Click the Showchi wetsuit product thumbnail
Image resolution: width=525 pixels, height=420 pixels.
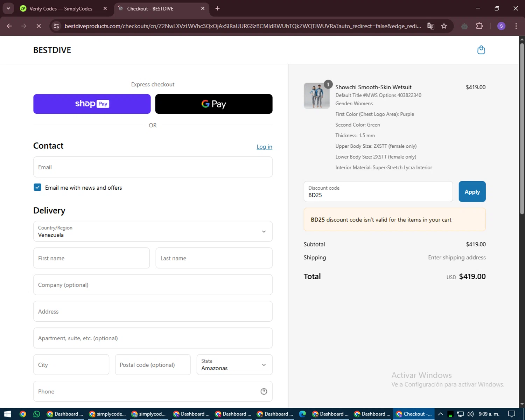[x=317, y=96]
